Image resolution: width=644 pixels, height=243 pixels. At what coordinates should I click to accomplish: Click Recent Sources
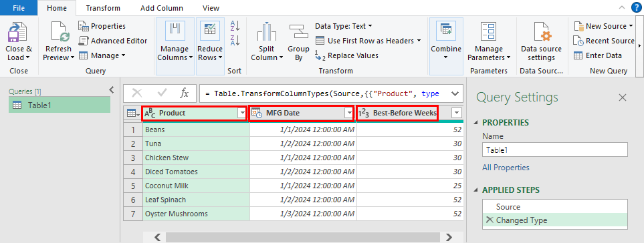coord(604,41)
